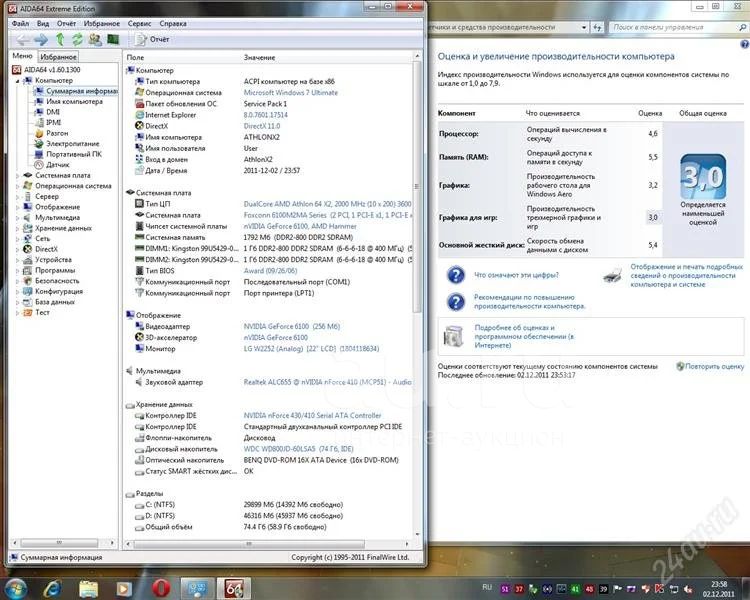Switch to the Избранное tab in left panel

[58, 56]
